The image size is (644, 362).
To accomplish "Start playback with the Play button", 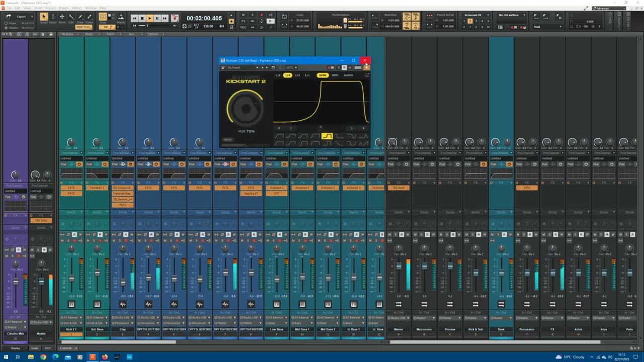I will [149, 19].
